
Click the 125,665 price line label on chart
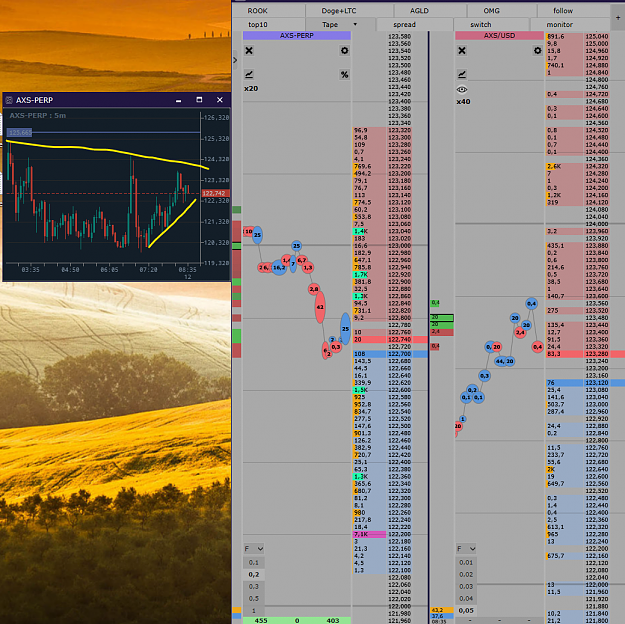[x=20, y=132]
